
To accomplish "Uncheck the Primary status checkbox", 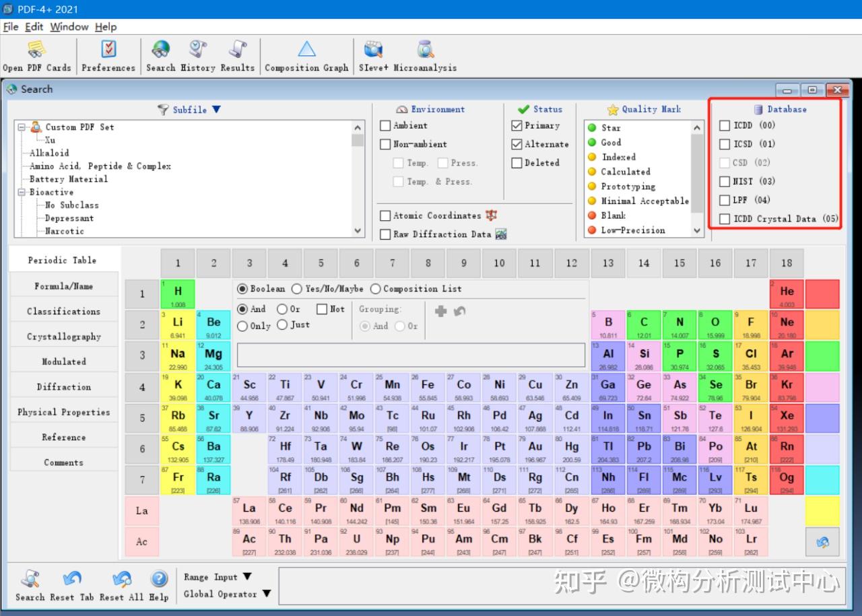I will (x=517, y=126).
